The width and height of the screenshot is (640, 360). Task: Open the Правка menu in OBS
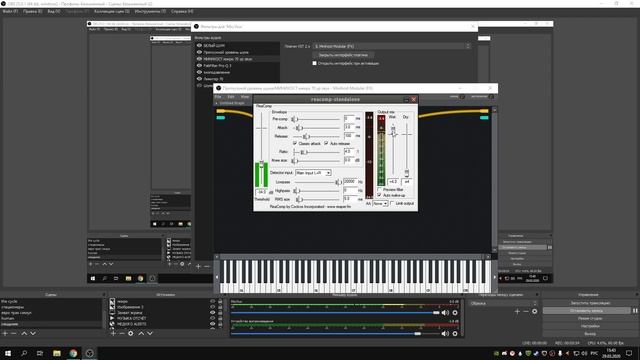32,11
